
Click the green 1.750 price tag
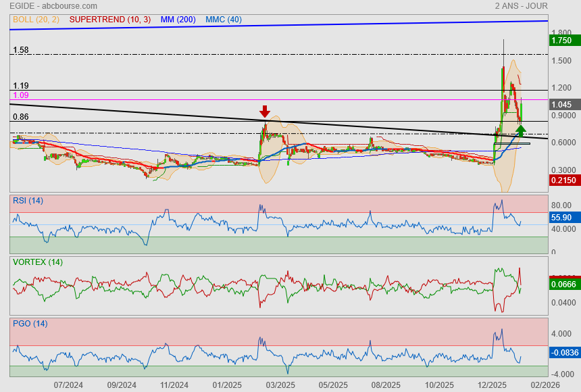(561, 41)
